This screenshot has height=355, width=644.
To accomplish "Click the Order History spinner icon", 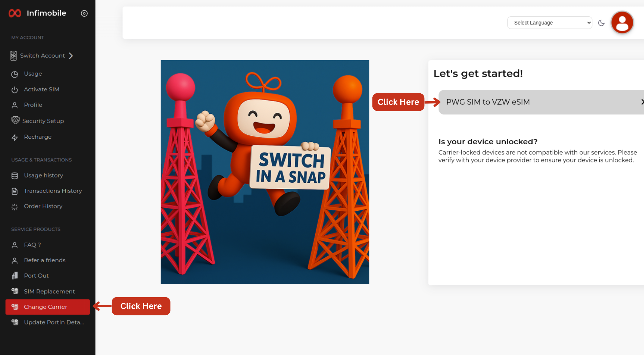I will 15,207.
